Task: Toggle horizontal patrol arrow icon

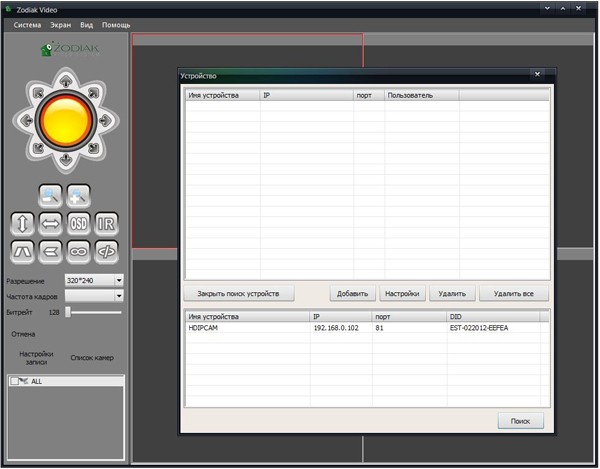Action: tap(50, 224)
